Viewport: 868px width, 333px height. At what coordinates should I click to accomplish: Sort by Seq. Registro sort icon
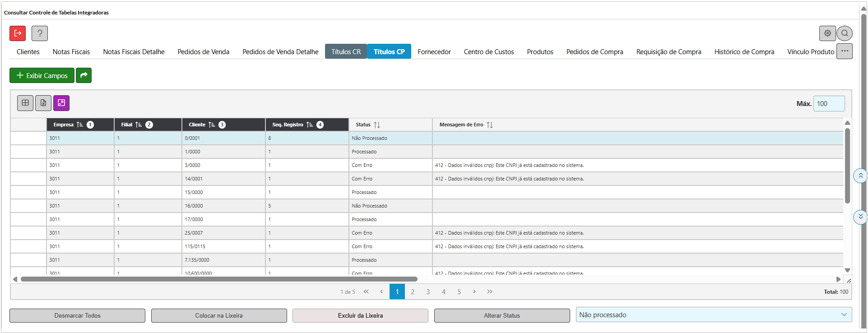click(x=310, y=125)
